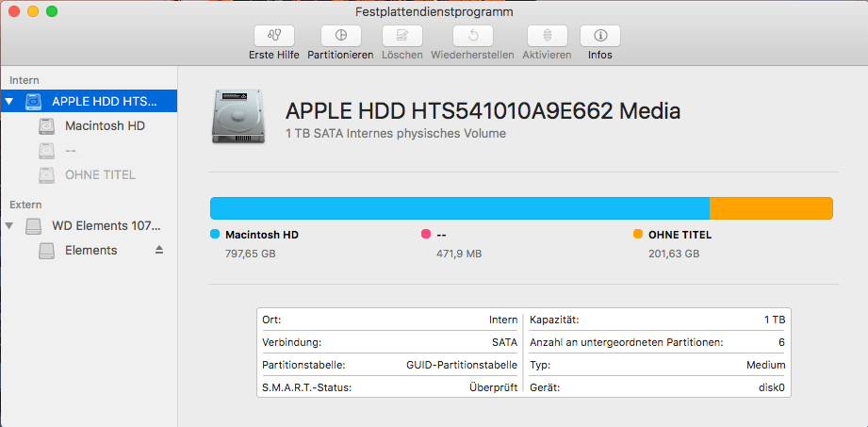Close the Festplattendienstprogramm window
The width and height of the screenshot is (868, 427).
click(x=14, y=11)
